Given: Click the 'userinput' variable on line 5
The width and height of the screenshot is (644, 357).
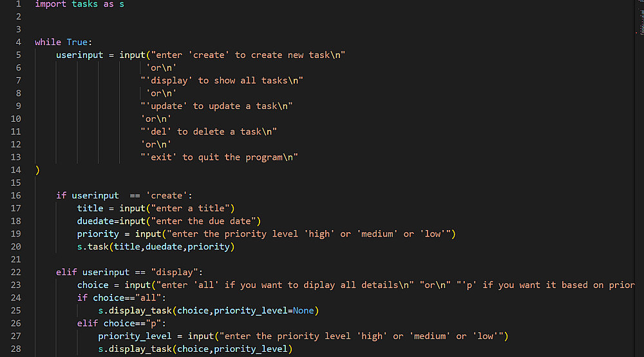Looking at the screenshot, I should tap(79, 55).
